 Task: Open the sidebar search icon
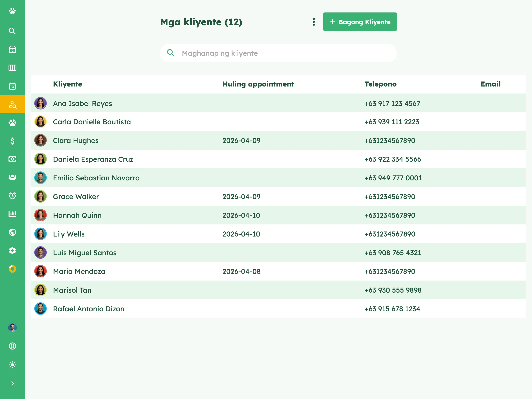point(12,31)
